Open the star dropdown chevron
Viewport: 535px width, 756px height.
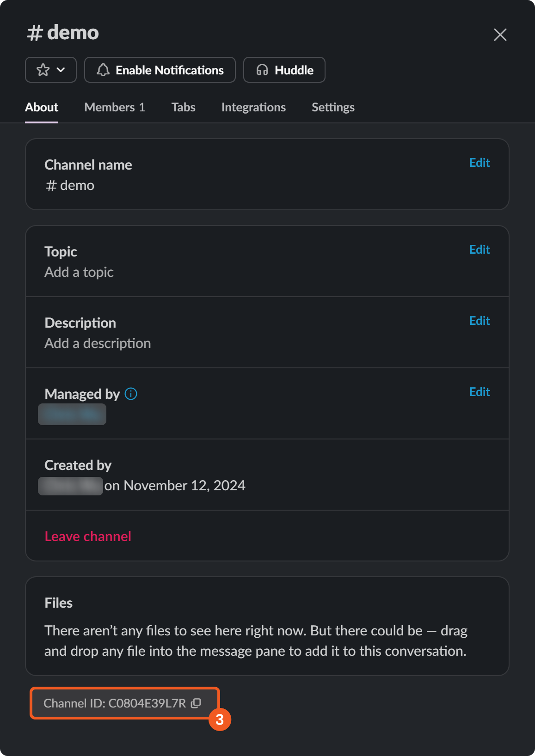(x=61, y=70)
